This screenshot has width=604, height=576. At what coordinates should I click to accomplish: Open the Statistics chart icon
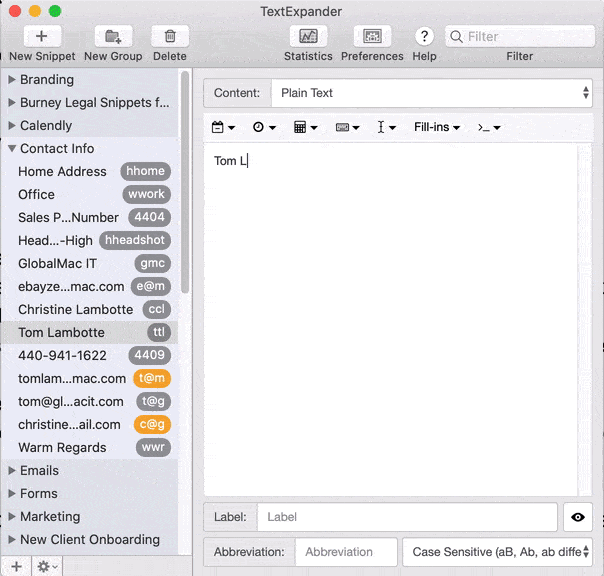pos(308,36)
